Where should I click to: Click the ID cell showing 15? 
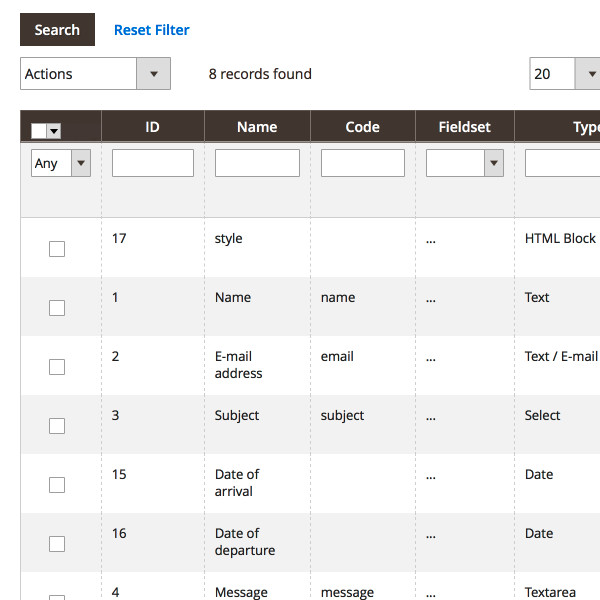click(119, 474)
